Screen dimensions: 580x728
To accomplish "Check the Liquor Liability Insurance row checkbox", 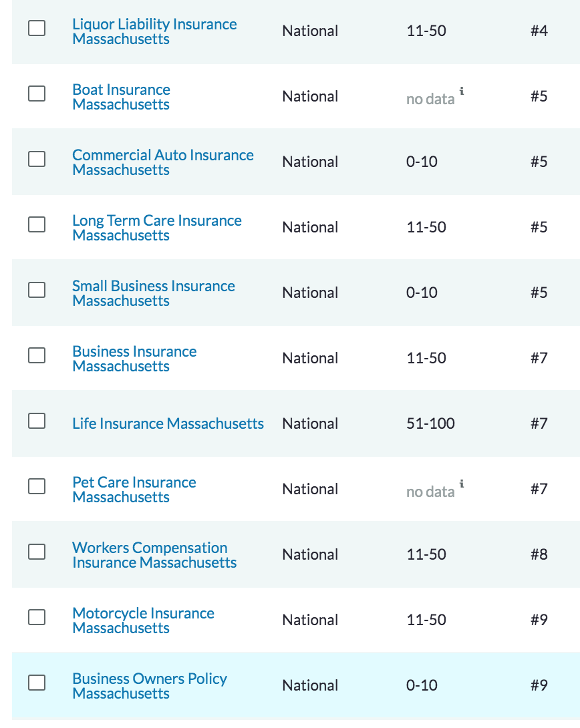I will tap(37, 28).
